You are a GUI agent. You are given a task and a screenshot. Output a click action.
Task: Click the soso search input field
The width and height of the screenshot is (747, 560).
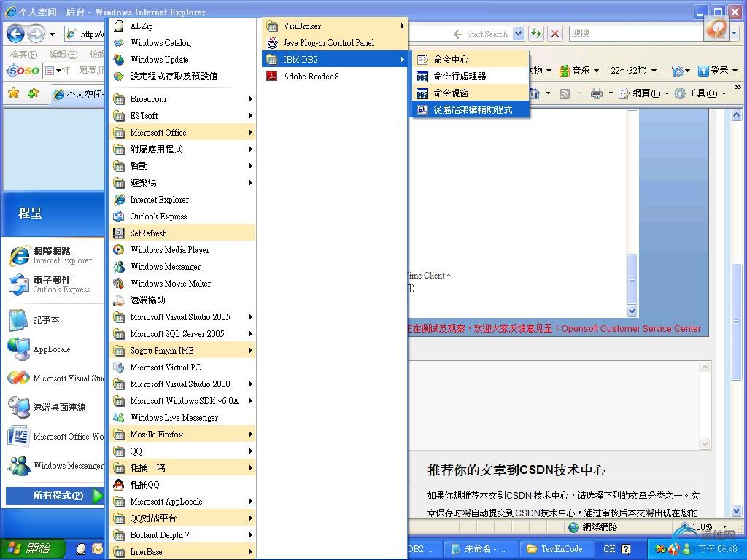click(x=74, y=71)
